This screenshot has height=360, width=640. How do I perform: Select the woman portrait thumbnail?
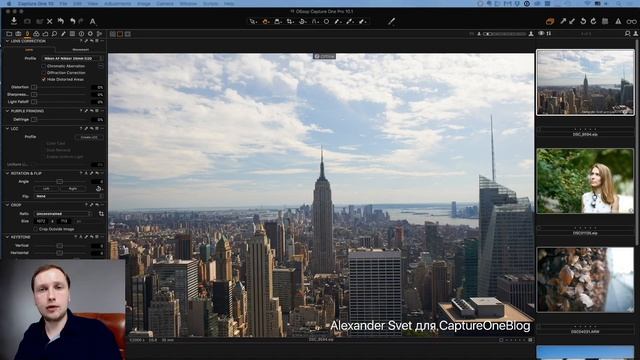coord(585,181)
